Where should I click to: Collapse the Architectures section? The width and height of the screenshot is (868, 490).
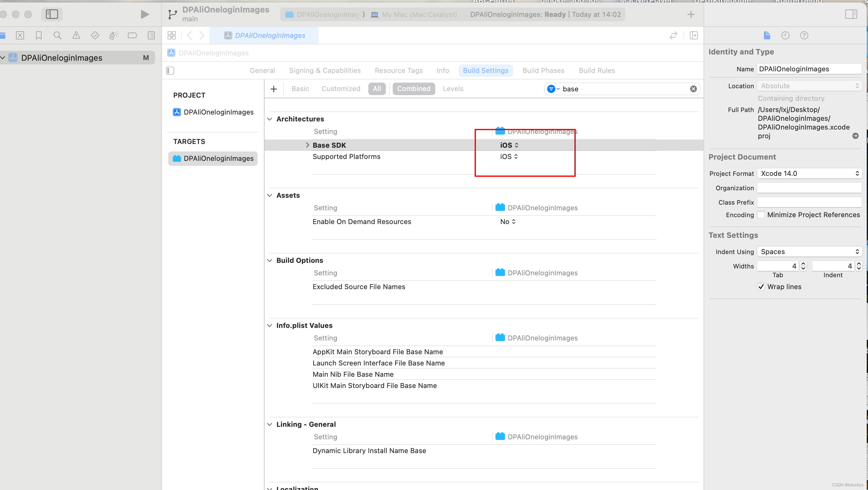pyautogui.click(x=270, y=119)
